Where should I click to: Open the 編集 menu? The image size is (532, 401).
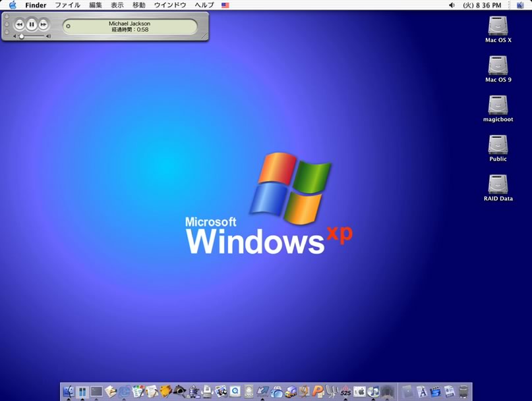click(x=96, y=5)
